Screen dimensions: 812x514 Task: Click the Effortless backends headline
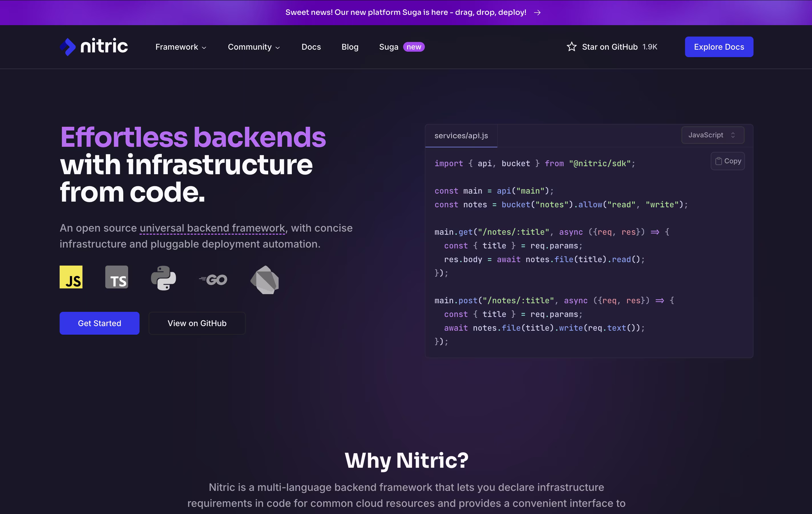click(x=193, y=137)
